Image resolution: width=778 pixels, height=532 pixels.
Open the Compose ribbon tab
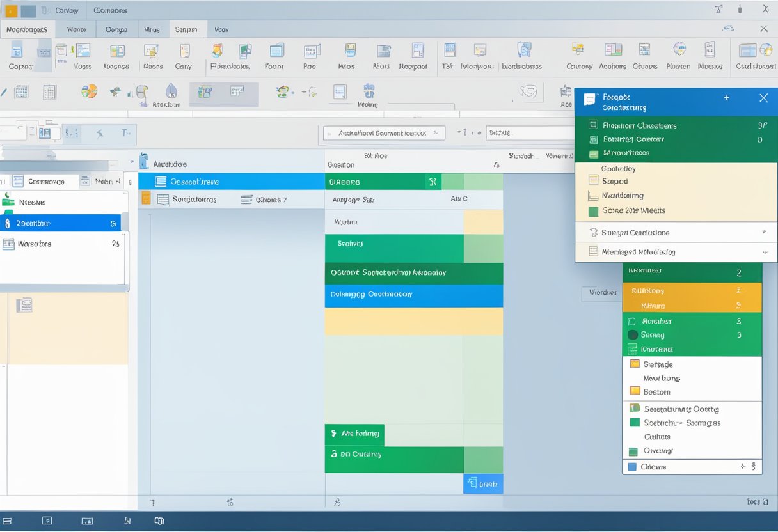116,29
